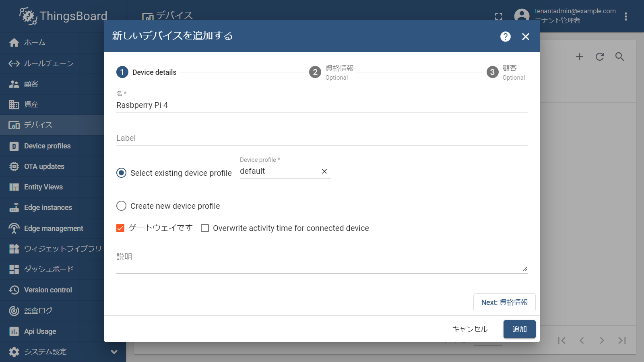Choose Create new device profile option
This screenshot has height=362, width=644.
(x=121, y=206)
